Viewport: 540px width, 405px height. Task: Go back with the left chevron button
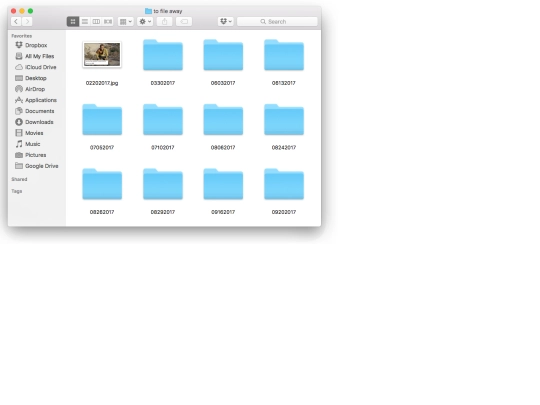(16, 22)
